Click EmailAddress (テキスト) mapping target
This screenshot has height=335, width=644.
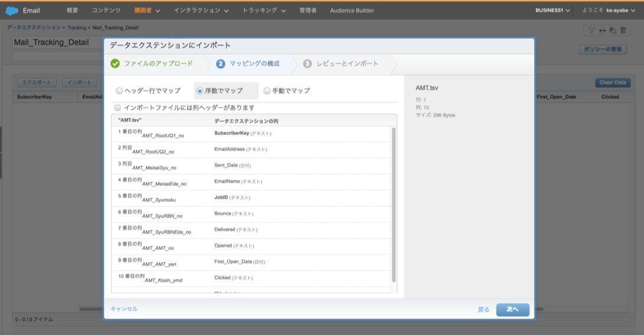[x=240, y=149]
